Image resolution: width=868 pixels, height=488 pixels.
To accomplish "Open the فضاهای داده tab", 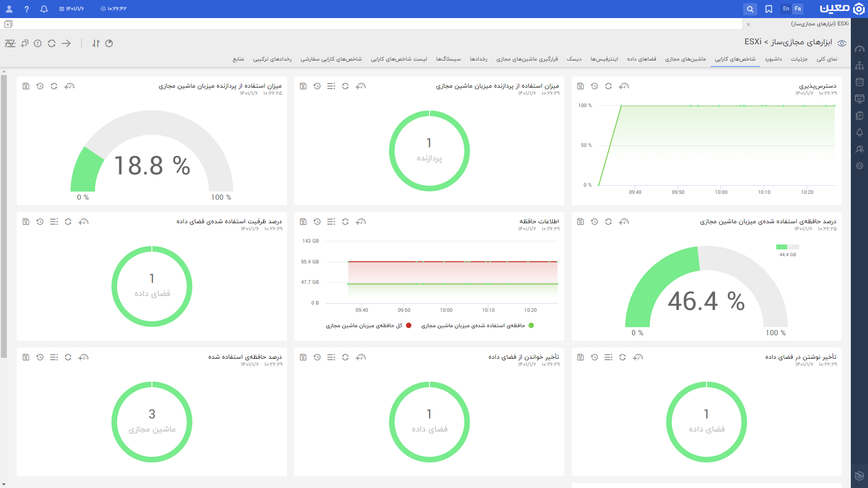I will pyautogui.click(x=642, y=59).
